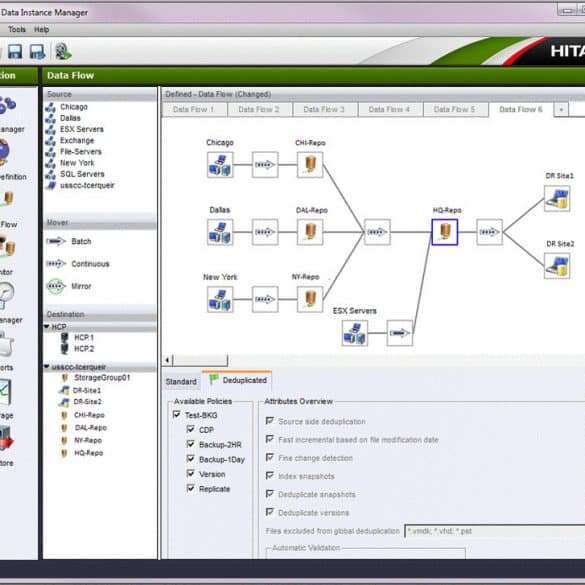Viewport: 585px width, 585px height.
Task: Open the Deduplicated policies tab
Action: 238,380
